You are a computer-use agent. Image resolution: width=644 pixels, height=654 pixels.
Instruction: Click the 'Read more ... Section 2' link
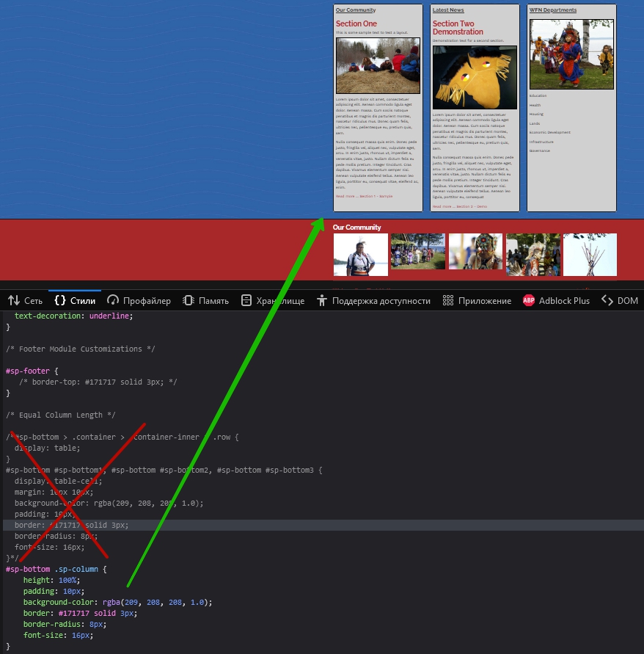(x=459, y=206)
